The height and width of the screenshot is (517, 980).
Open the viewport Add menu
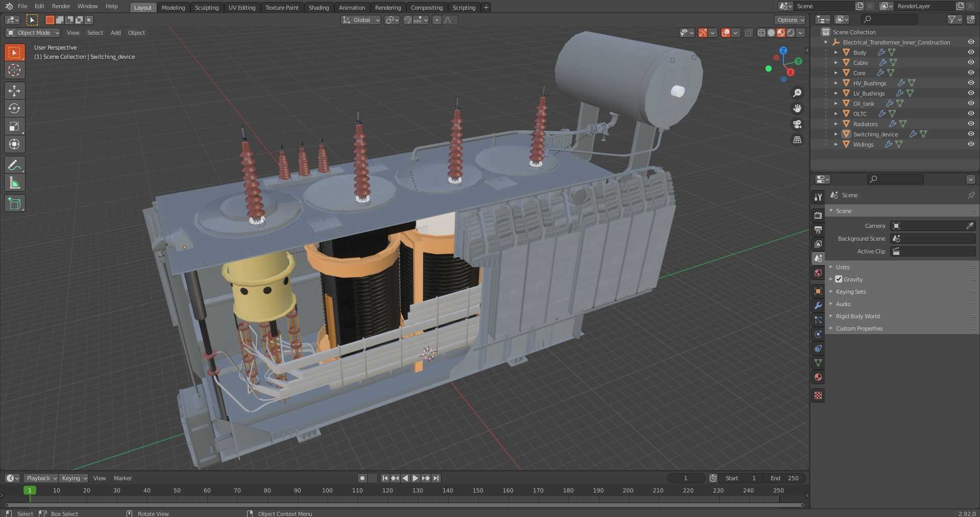coord(116,33)
